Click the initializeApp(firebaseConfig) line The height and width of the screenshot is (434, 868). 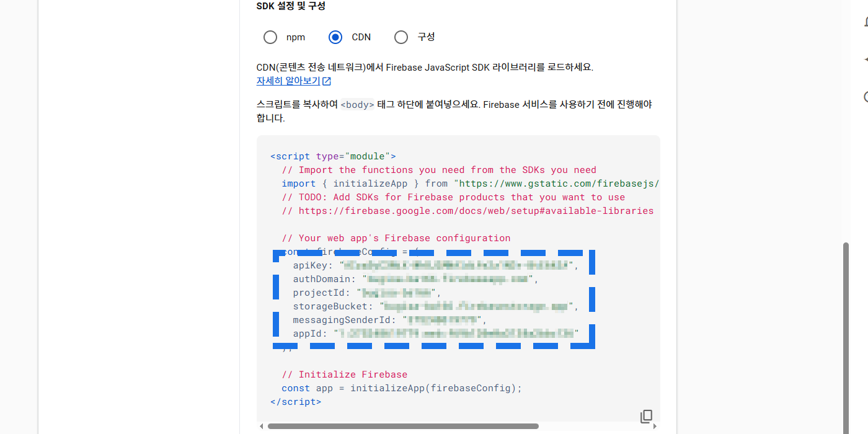point(402,388)
